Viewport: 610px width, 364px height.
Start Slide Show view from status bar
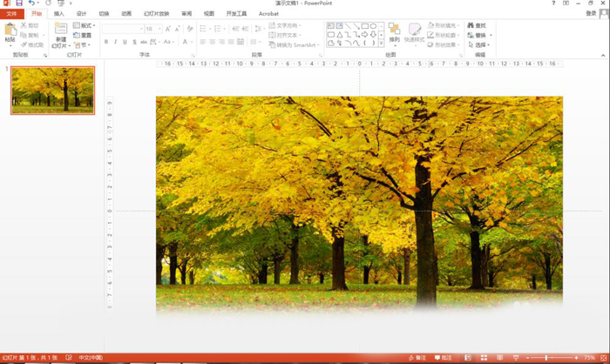(515, 358)
